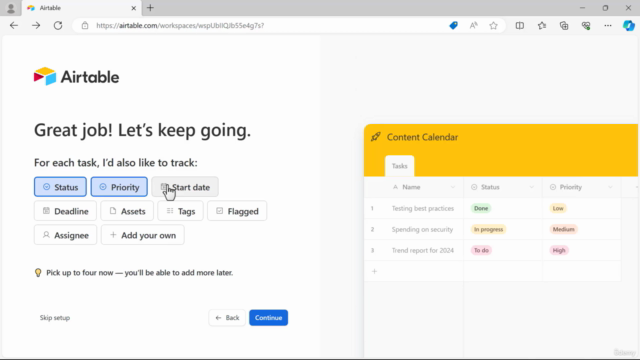This screenshot has height=360, width=640.
Task: Open Copilot sidebar icon
Action: pos(629,25)
